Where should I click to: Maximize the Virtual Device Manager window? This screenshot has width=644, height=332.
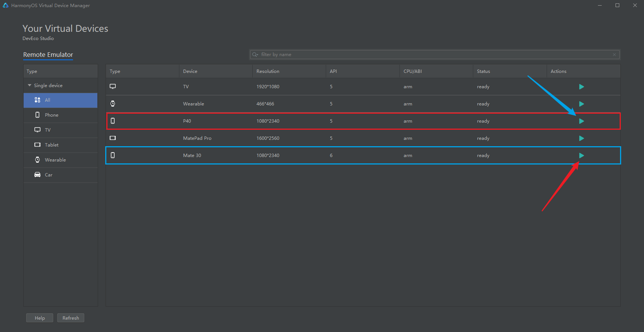point(617,5)
